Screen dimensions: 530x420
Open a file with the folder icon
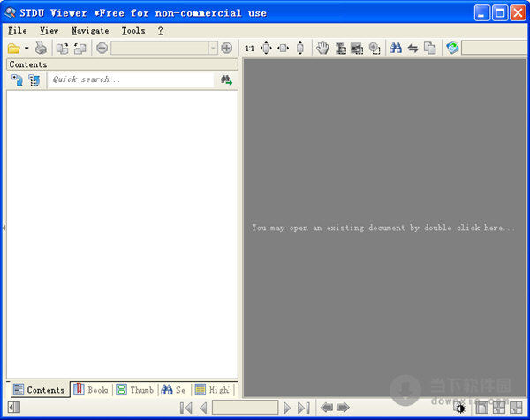[13, 49]
